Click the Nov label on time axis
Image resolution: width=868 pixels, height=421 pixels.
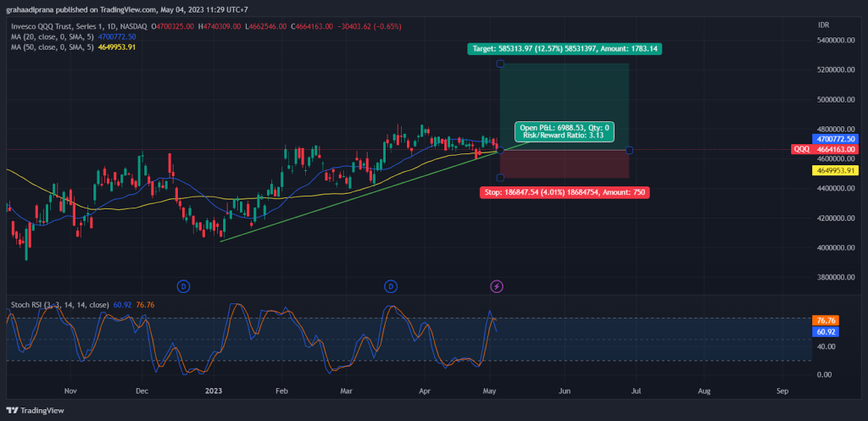coord(70,391)
